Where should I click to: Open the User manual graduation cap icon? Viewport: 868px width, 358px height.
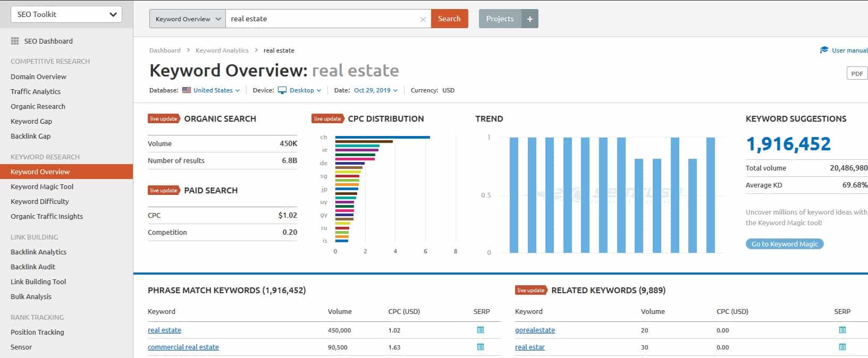coord(824,50)
